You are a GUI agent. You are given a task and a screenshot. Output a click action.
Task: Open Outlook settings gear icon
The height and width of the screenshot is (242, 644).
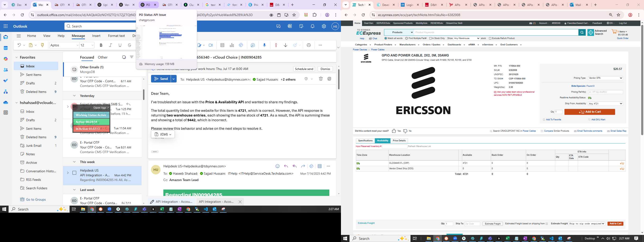[324, 26]
